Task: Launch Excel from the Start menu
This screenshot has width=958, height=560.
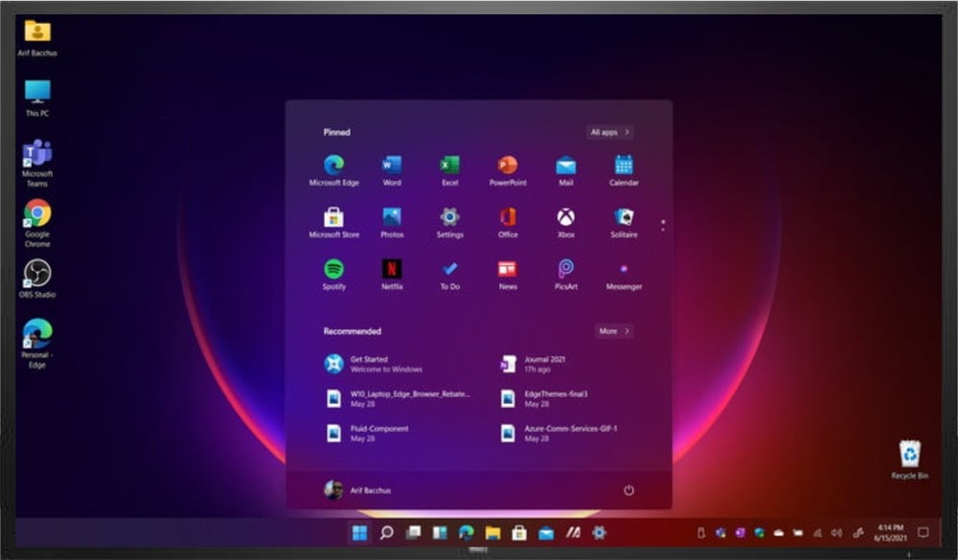Action: pyautogui.click(x=449, y=166)
